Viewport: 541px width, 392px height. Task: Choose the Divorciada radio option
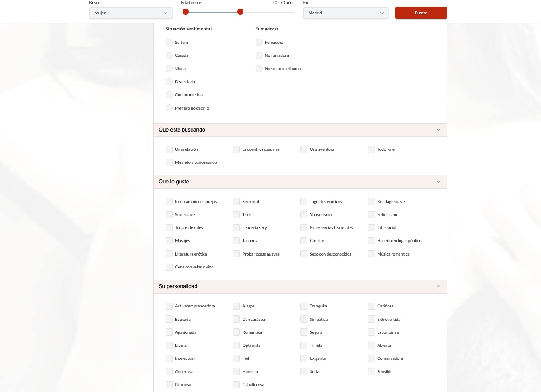(x=169, y=82)
